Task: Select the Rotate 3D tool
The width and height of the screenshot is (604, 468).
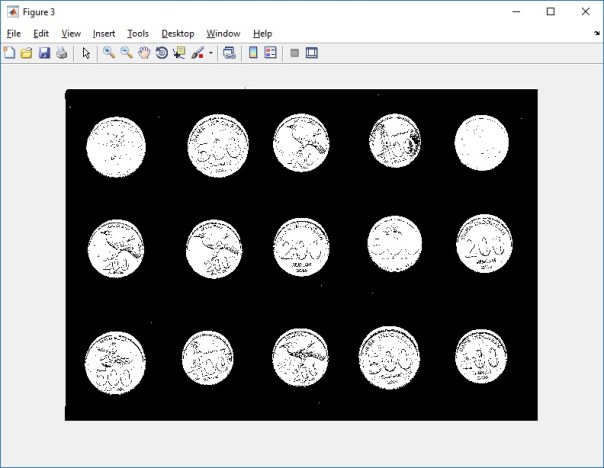Action: click(162, 53)
